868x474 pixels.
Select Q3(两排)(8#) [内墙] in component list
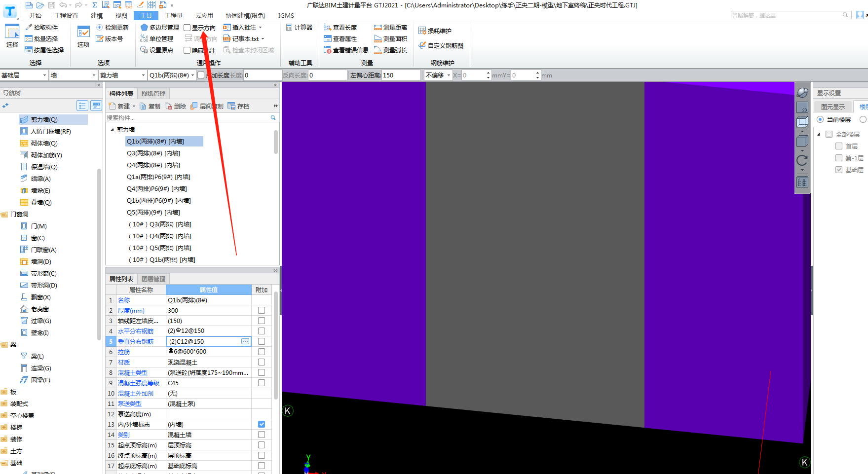click(x=153, y=153)
